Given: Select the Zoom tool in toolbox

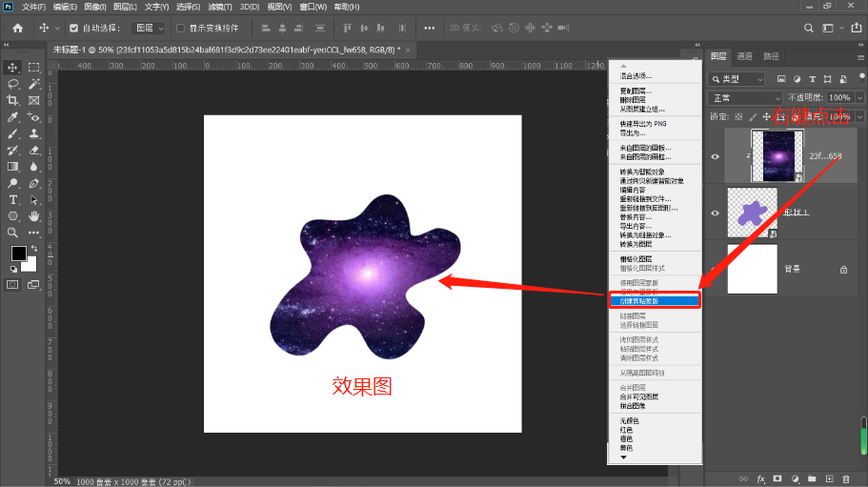Looking at the screenshot, I should coord(12,233).
